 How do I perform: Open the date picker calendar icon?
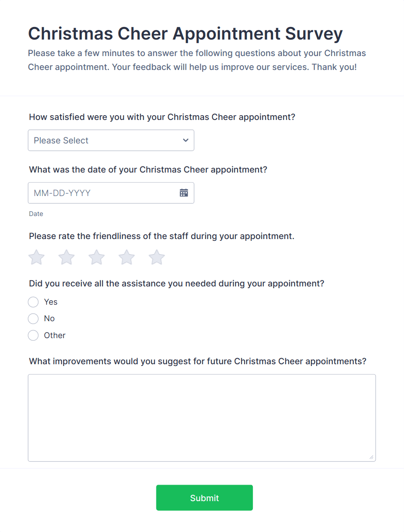pos(184,193)
